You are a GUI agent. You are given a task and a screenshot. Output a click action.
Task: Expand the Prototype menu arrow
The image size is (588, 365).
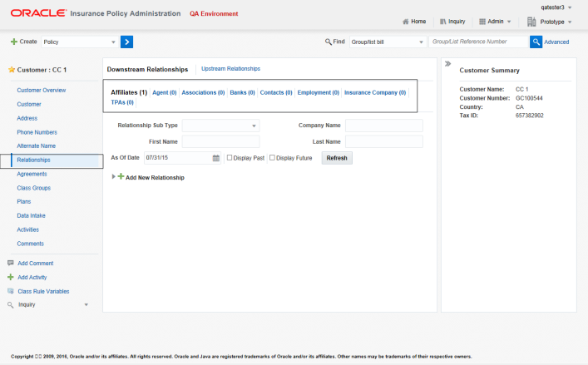click(x=570, y=22)
